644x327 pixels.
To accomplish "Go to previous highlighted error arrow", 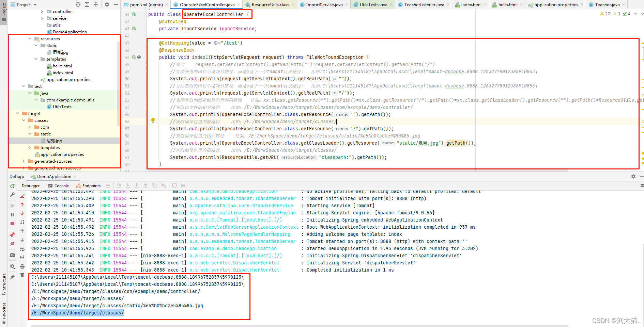I will pos(635,14).
